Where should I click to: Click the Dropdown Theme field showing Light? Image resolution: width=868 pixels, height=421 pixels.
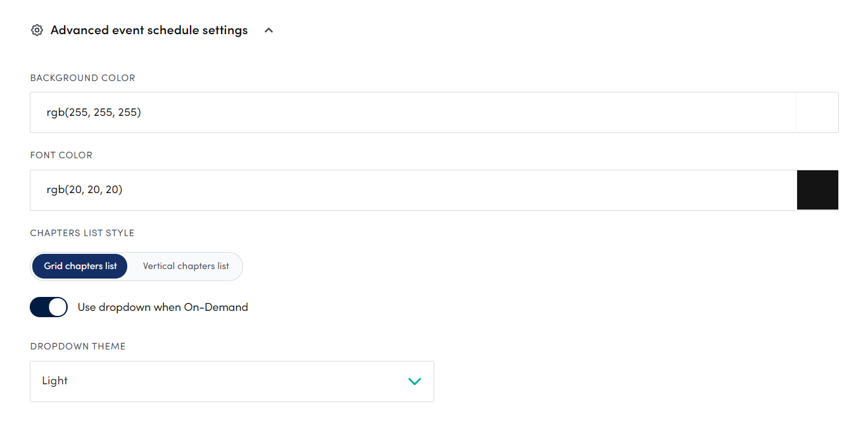tap(232, 381)
